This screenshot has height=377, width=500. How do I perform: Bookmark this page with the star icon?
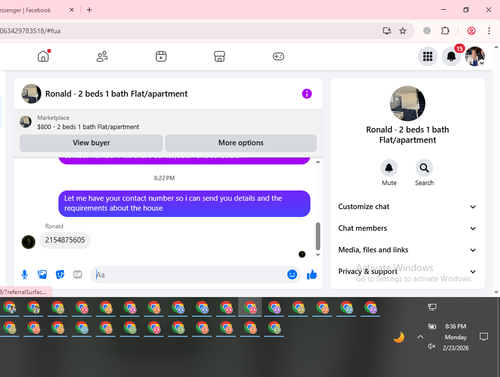(x=403, y=31)
